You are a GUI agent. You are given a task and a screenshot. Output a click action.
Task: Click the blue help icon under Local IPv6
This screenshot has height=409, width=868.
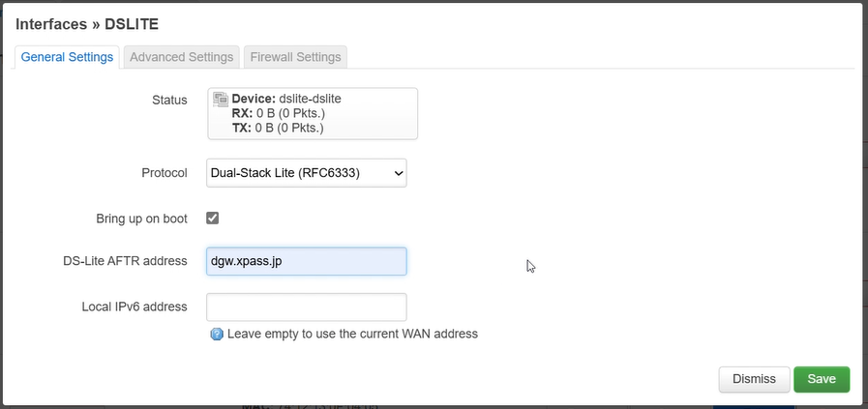[217, 334]
